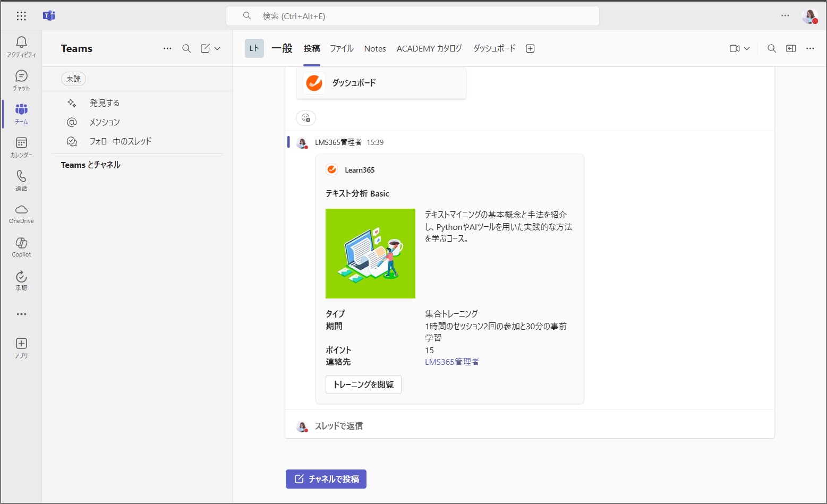This screenshot has width=827, height=504.
Task: Click the Microsoft Teams logo icon
Action: [49, 15]
